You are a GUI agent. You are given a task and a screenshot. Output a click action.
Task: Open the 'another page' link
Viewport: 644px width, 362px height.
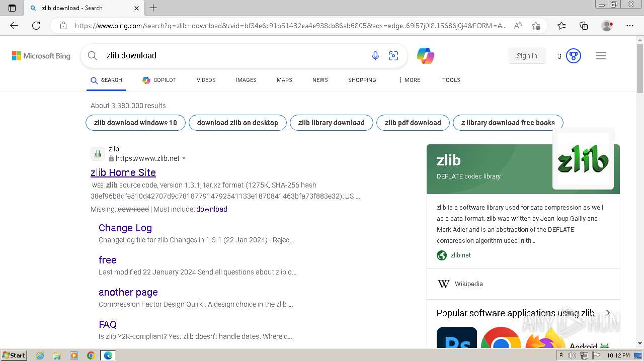click(x=128, y=292)
